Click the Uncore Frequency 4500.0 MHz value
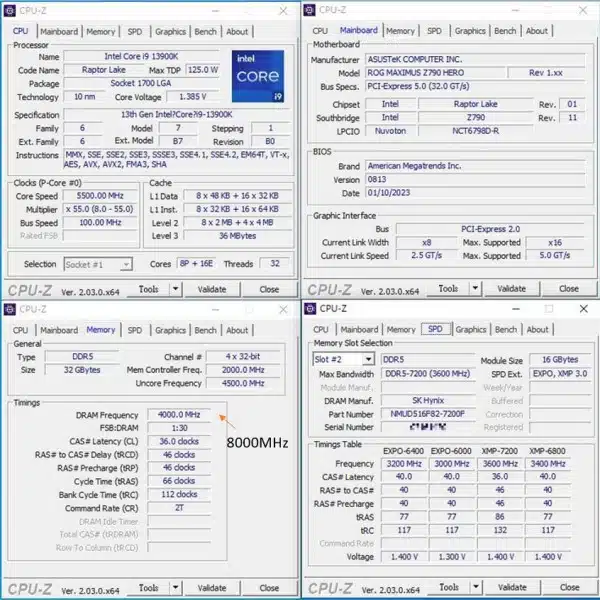The width and height of the screenshot is (600, 600). (243, 383)
